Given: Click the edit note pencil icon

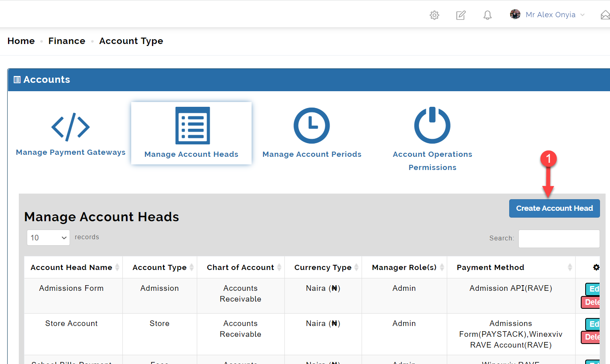Looking at the screenshot, I should 461,15.
